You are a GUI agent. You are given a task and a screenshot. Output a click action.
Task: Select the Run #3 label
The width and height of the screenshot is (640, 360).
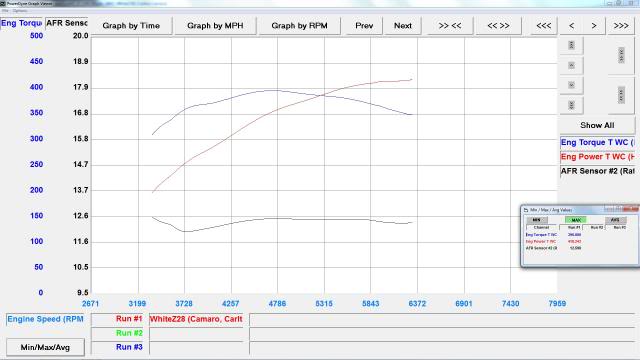(118, 347)
